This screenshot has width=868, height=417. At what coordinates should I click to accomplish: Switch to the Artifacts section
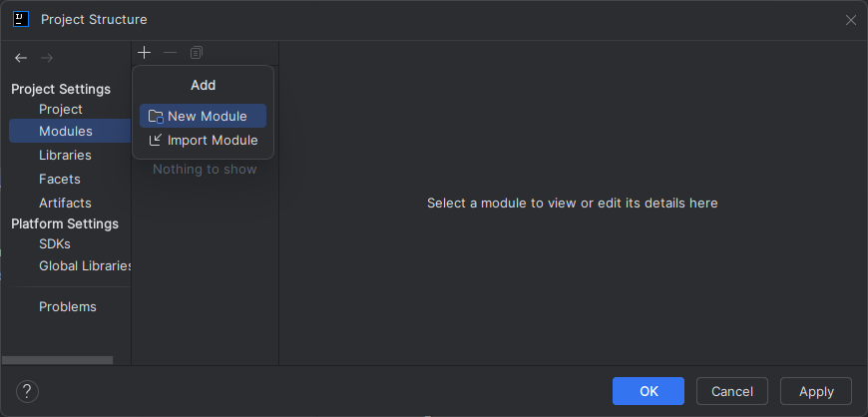click(x=65, y=204)
